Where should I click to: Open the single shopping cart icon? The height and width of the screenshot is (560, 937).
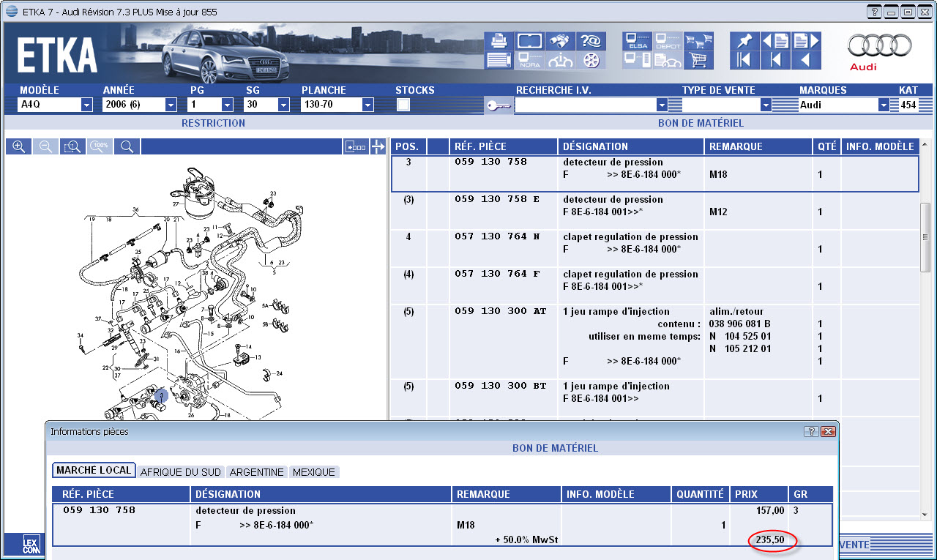[x=698, y=60]
